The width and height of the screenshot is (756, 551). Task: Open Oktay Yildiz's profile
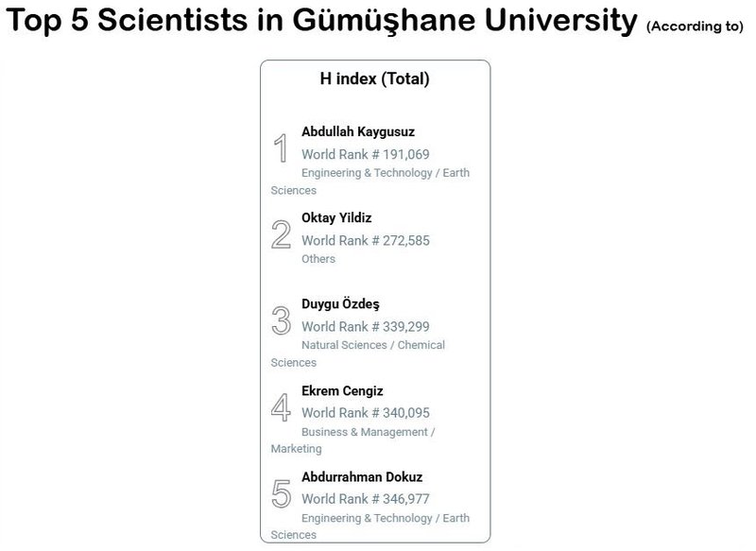click(x=336, y=218)
